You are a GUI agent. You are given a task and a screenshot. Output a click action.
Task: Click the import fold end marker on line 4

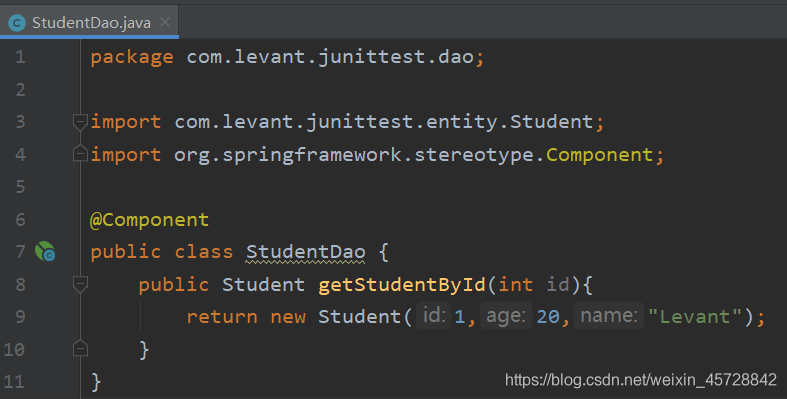click(80, 154)
